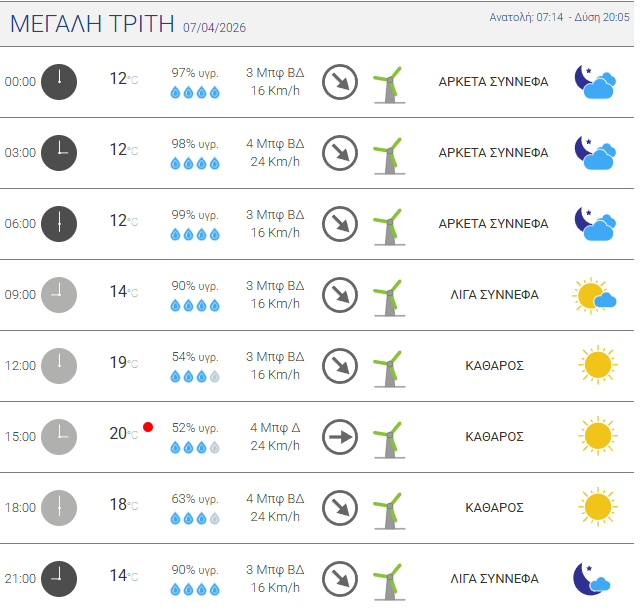This screenshot has height=610, width=643.
Task: Click the clock icon for 00:00
Action: coord(59,81)
